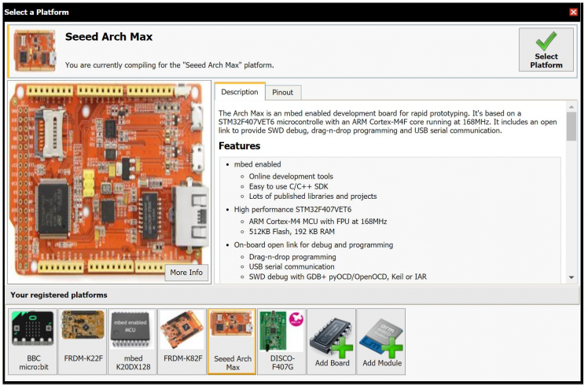
Task: Open More Info for the board
Action: (186, 273)
